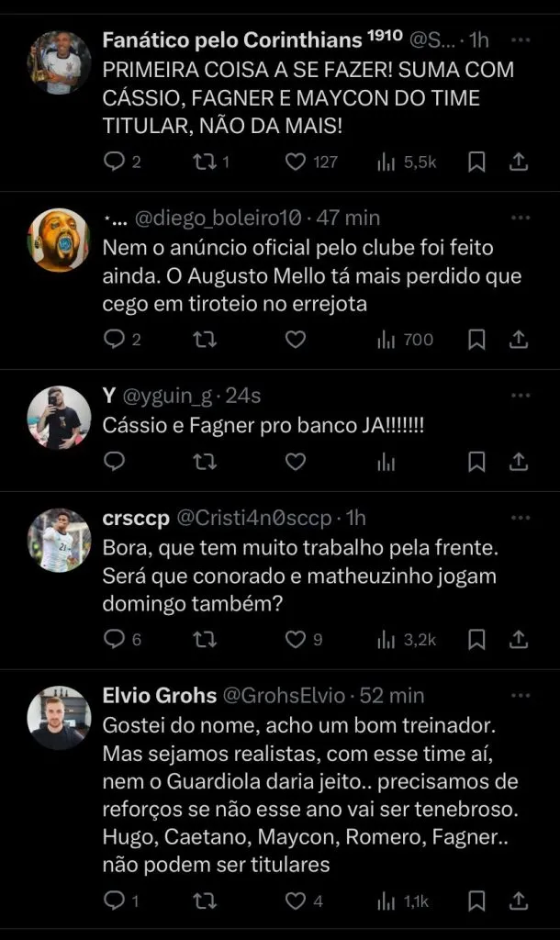Screen dimensions: 560x940
Task: Share the Fanático pelo Corinthians tweet
Action: click(519, 162)
